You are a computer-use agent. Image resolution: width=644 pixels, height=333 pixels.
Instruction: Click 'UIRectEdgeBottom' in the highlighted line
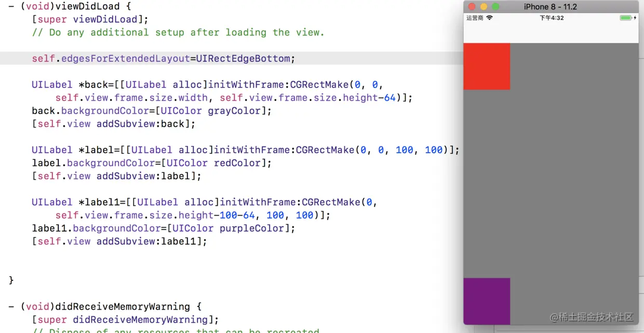pos(243,59)
